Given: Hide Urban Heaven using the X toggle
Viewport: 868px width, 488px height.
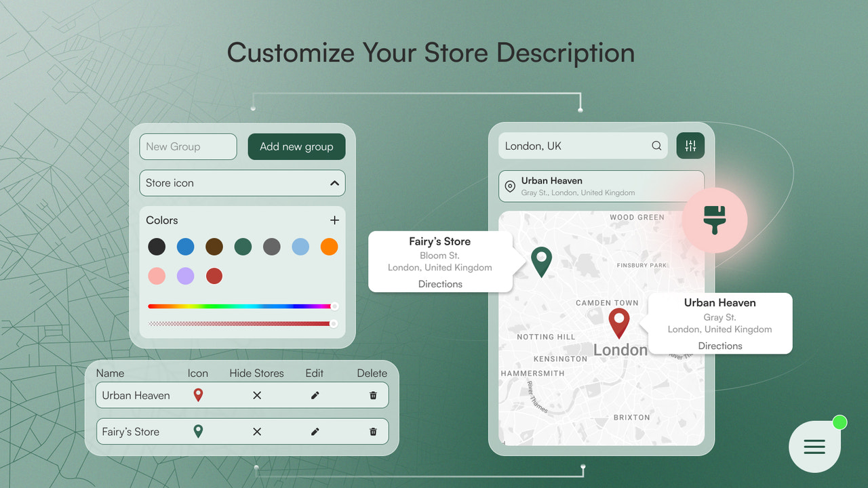Looking at the screenshot, I should pos(256,395).
